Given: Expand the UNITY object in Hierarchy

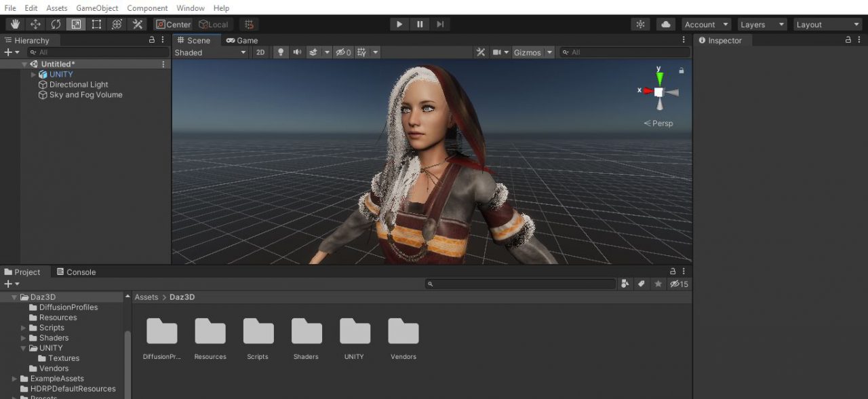Looking at the screenshot, I should click(x=33, y=74).
